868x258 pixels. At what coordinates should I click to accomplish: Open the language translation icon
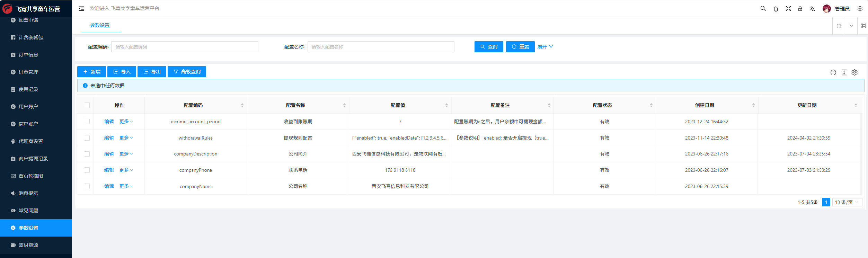[x=812, y=9]
